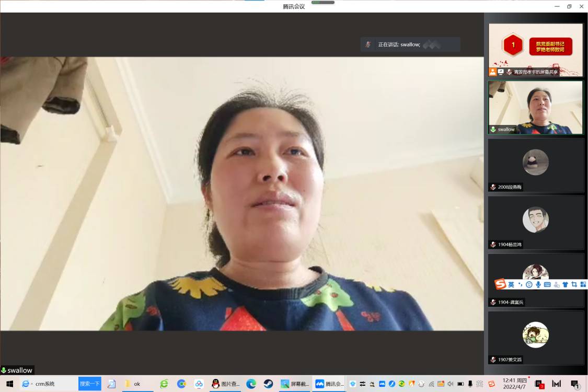588x392 pixels.
Task: Open system tray volume control
Action: pos(450,384)
